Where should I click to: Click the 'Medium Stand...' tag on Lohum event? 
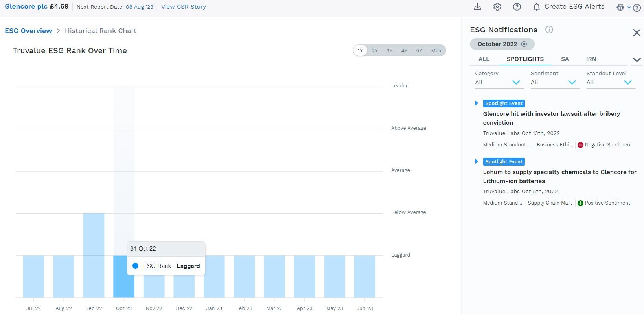click(502, 203)
